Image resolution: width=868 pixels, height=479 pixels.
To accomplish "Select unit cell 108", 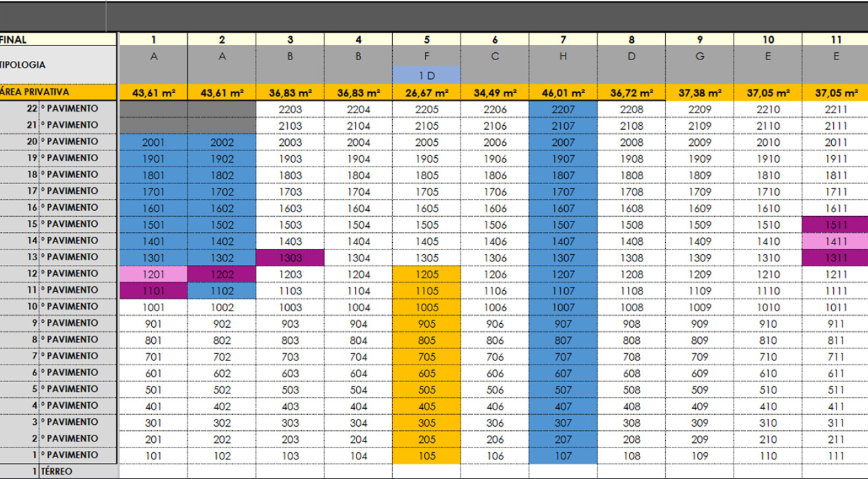I will [x=631, y=456].
